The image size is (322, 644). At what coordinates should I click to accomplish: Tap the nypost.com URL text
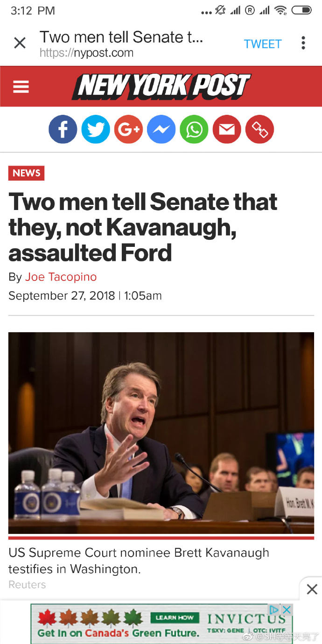click(86, 53)
